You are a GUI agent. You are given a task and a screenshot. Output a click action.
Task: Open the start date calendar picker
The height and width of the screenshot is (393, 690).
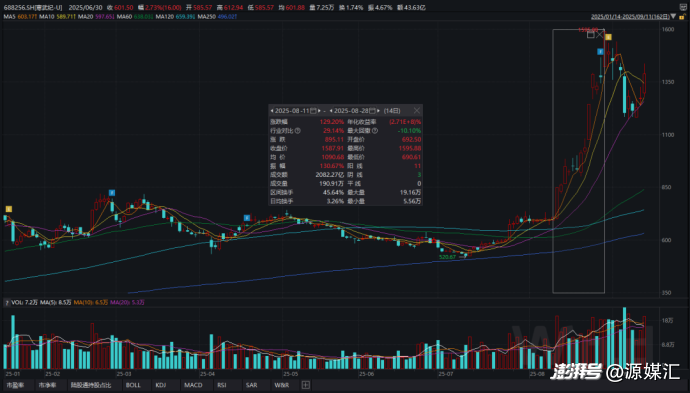coord(313,111)
